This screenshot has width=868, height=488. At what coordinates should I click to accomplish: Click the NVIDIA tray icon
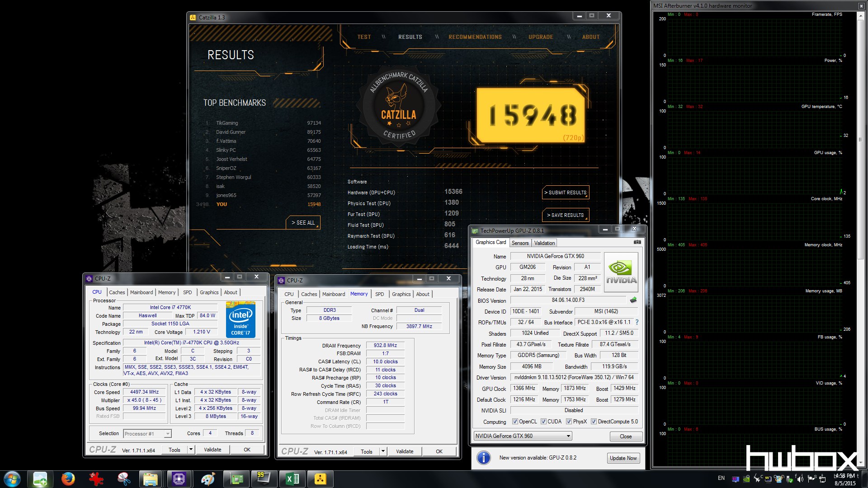pos(746,479)
